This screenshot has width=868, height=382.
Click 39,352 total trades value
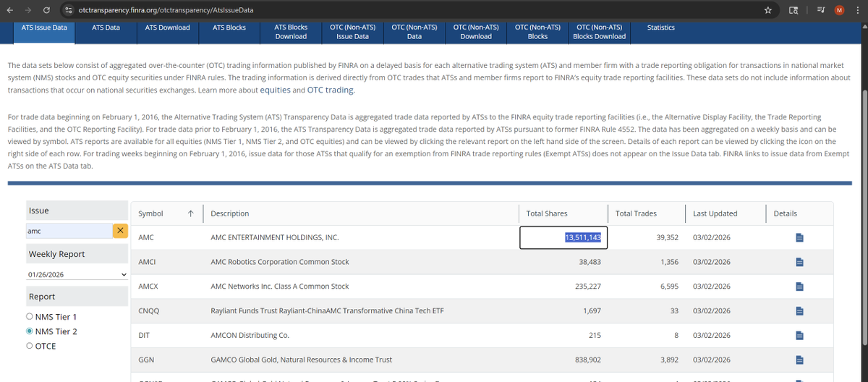pos(667,237)
